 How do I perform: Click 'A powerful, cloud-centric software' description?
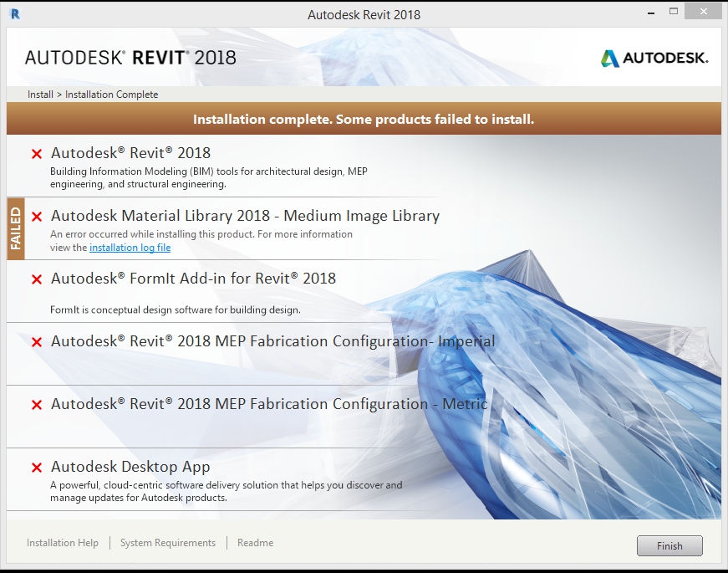coord(227,491)
